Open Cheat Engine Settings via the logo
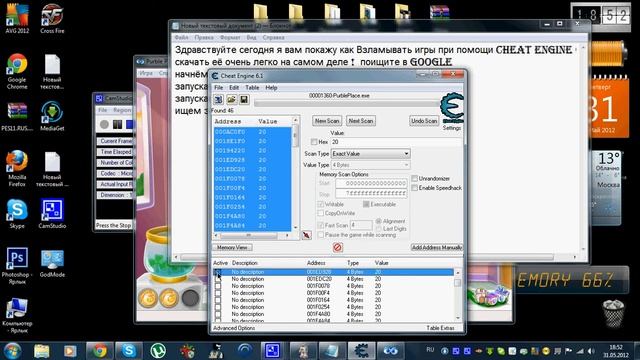Viewport: 640px width, 360px height. coord(452,108)
